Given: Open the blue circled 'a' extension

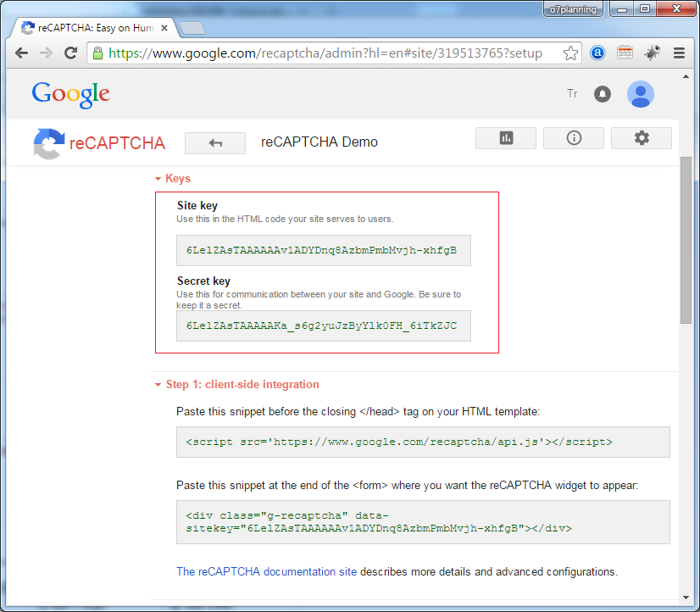Looking at the screenshot, I should coord(597,53).
